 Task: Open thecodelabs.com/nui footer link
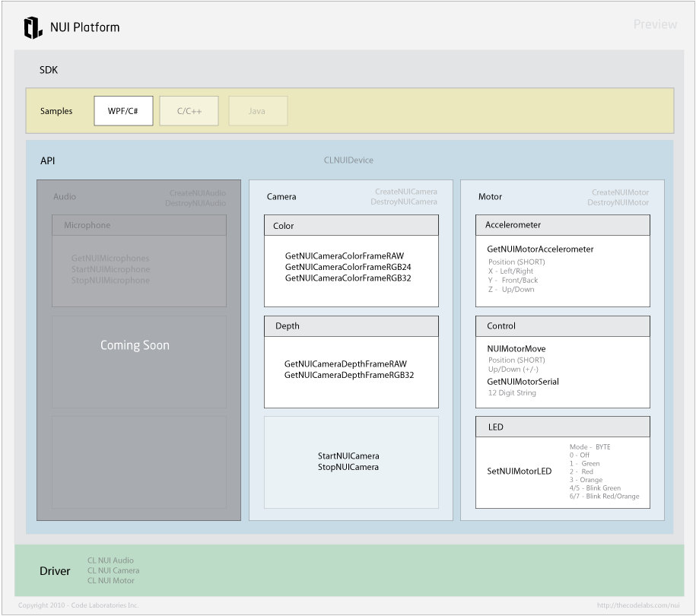(x=637, y=605)
